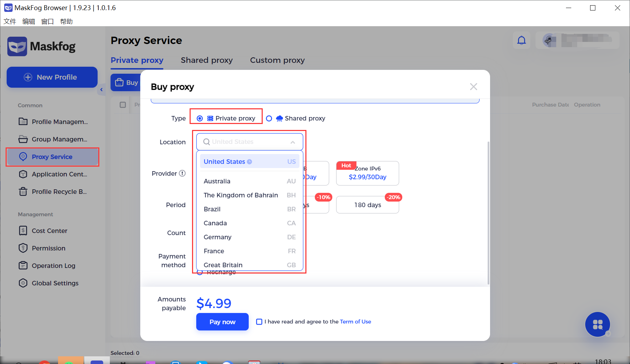Click the Maskfog logo icon
Image resolution: width=630 pixels, height=364 pixels.
point(17,46)
